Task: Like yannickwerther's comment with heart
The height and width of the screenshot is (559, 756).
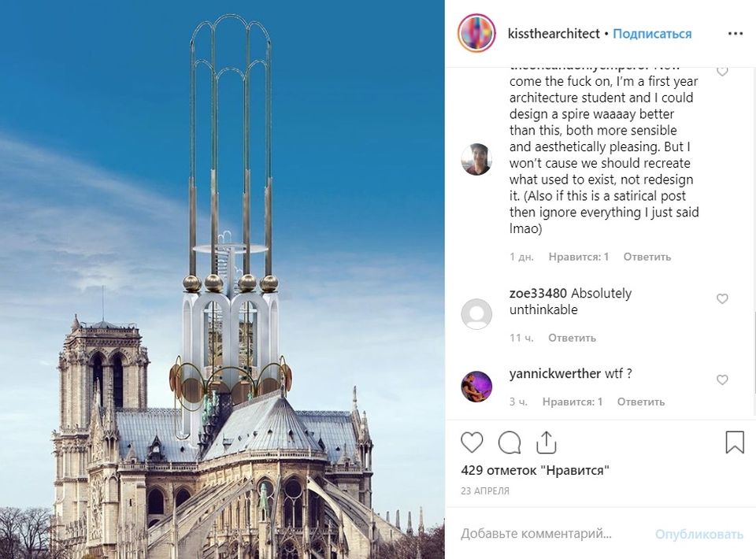Action: [722, 379]
